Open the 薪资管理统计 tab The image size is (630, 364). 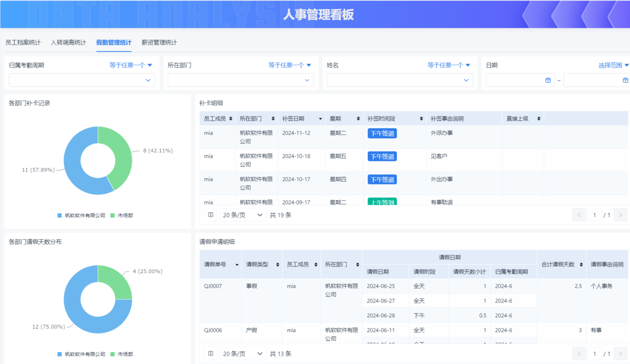[x=159, y=42]
